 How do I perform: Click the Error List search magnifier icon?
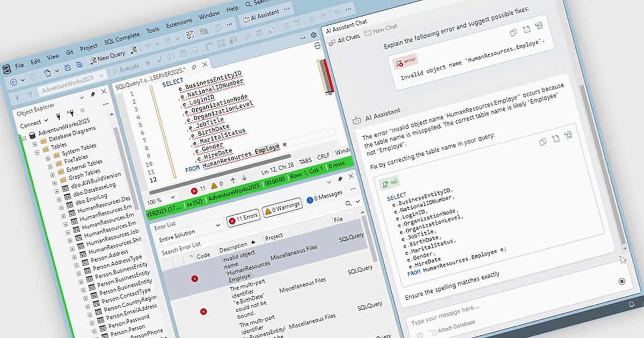point(348,203)
